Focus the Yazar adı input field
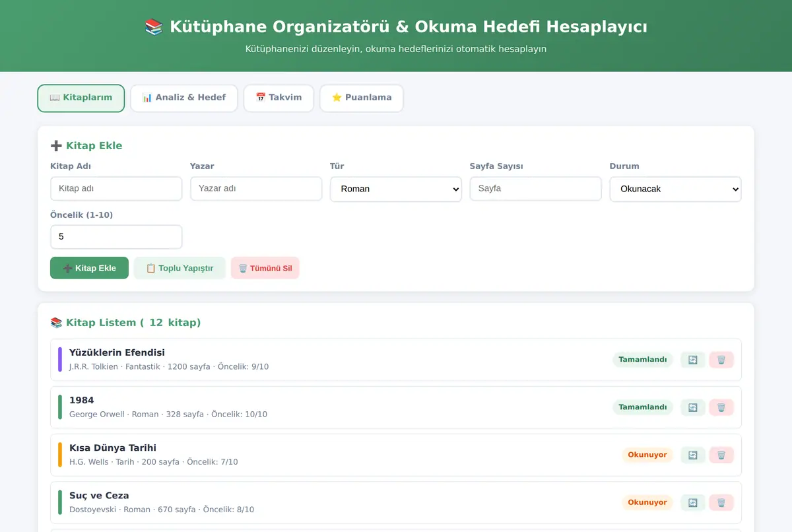This screenshot has height=532, width=792. click(x=256, y=189)
